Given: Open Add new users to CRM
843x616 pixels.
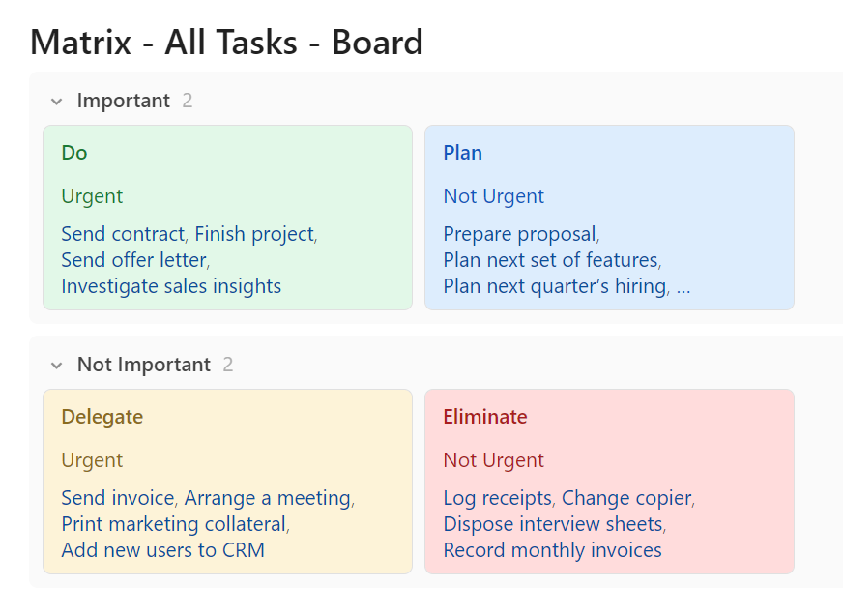Looking at the screenshot, I should click(162, 550).
